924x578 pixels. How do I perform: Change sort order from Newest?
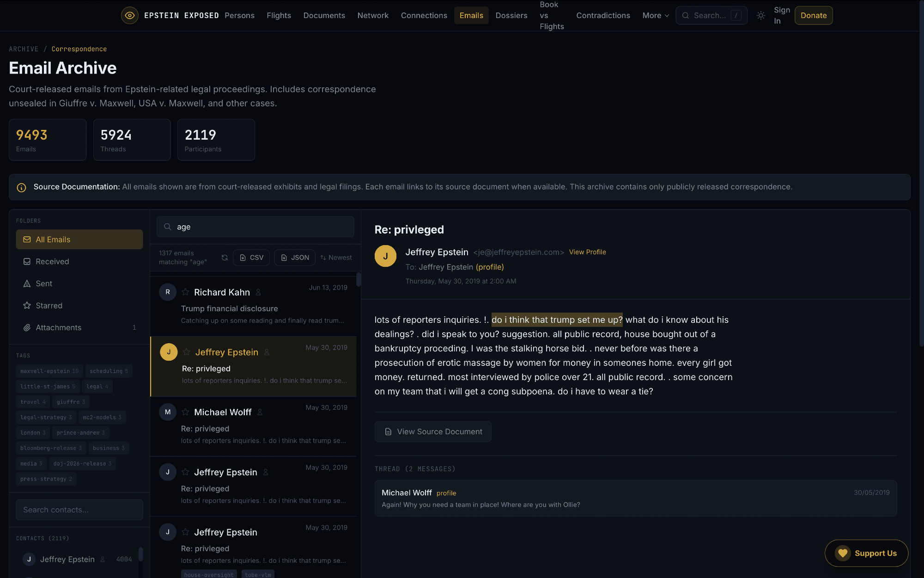click(x=336, y=258)
